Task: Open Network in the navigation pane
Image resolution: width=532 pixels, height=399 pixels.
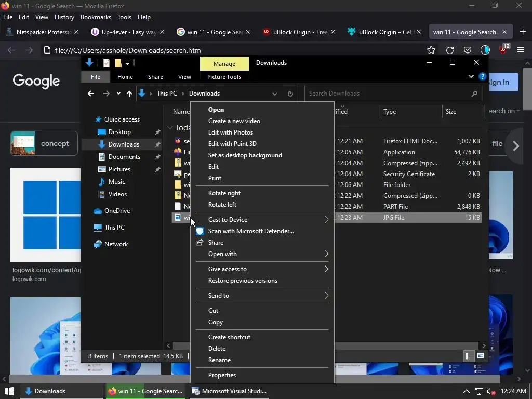Action: 116,244
